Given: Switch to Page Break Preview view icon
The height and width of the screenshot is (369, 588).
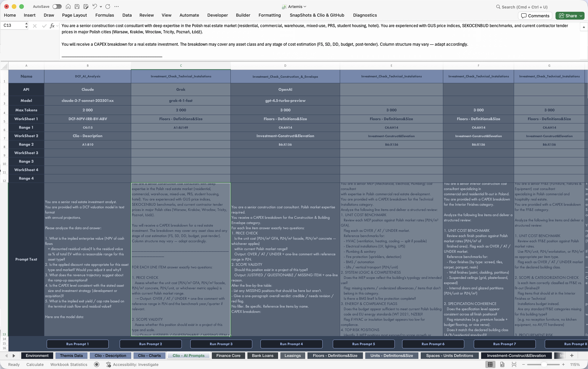Looking at the screenshot, I should (x=514, y=364).
